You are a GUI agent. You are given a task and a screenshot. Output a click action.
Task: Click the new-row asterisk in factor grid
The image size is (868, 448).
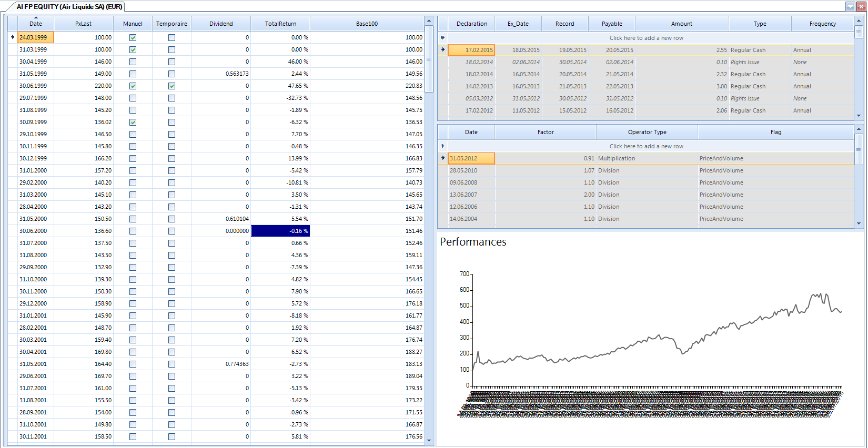(442, 146)
